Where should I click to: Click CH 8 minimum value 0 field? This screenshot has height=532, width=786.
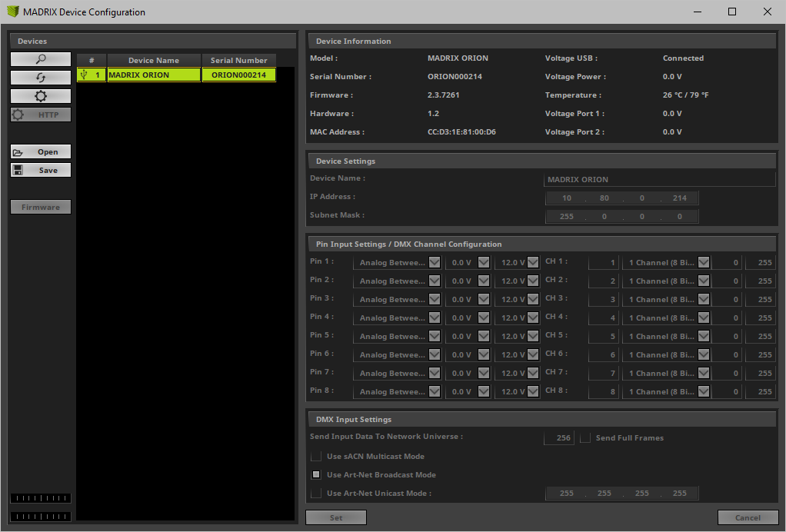726,392
